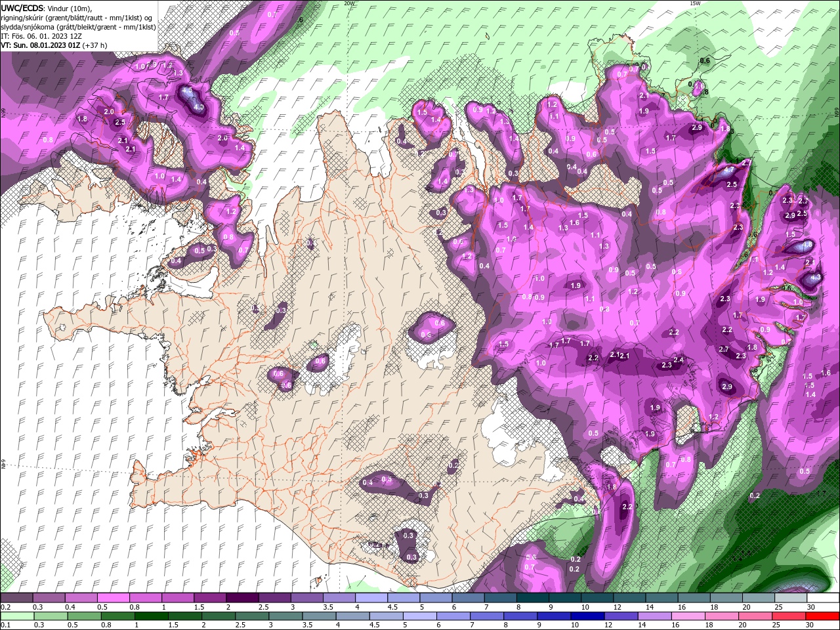Image resolution: width=840 pixels, height=630 pixels.
Task: Click the 'rigning/skúrir (grænt/blátt/rautt' legend line
Action: (76, 17)
